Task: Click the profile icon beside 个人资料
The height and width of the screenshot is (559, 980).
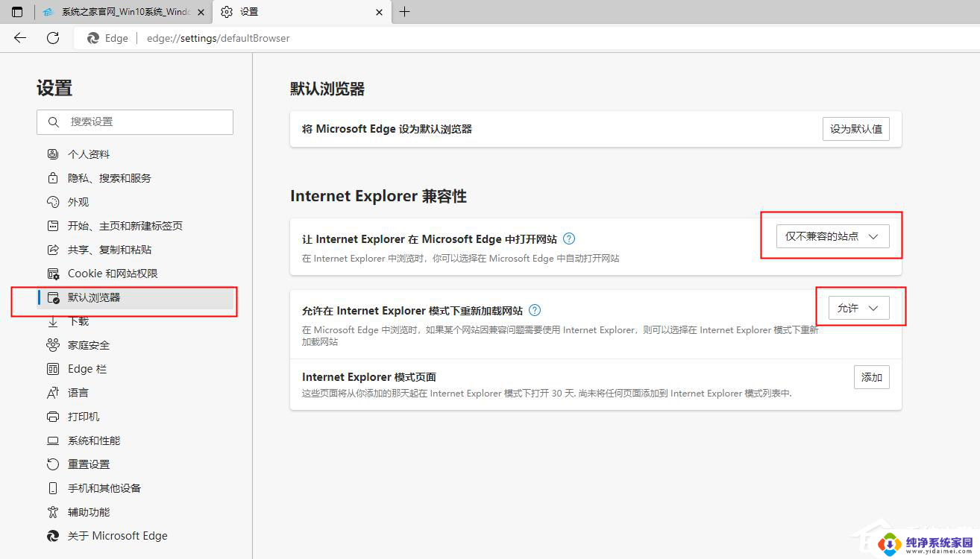Action: (x=53, y=154)
